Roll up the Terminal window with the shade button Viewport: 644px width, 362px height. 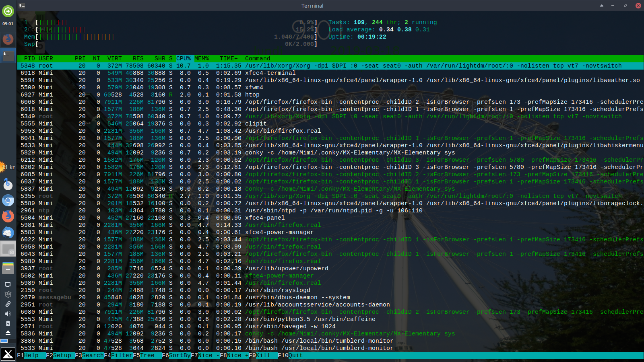(x=602, y=6)
